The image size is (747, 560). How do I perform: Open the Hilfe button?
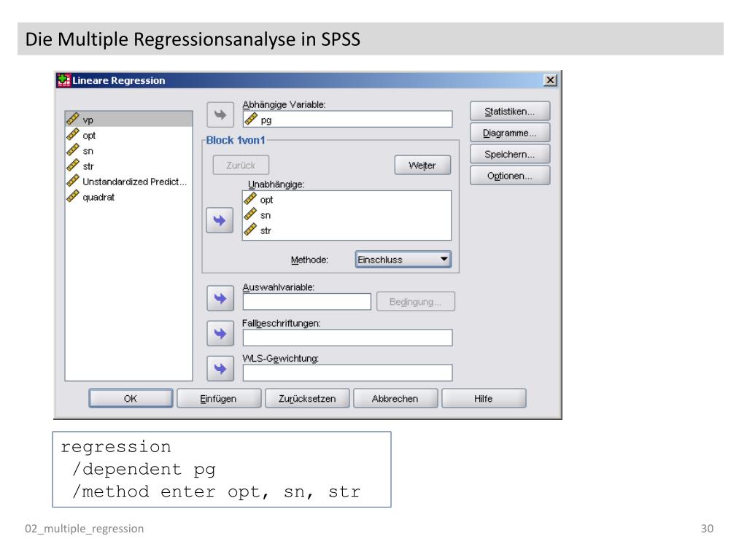pos(484,399)
